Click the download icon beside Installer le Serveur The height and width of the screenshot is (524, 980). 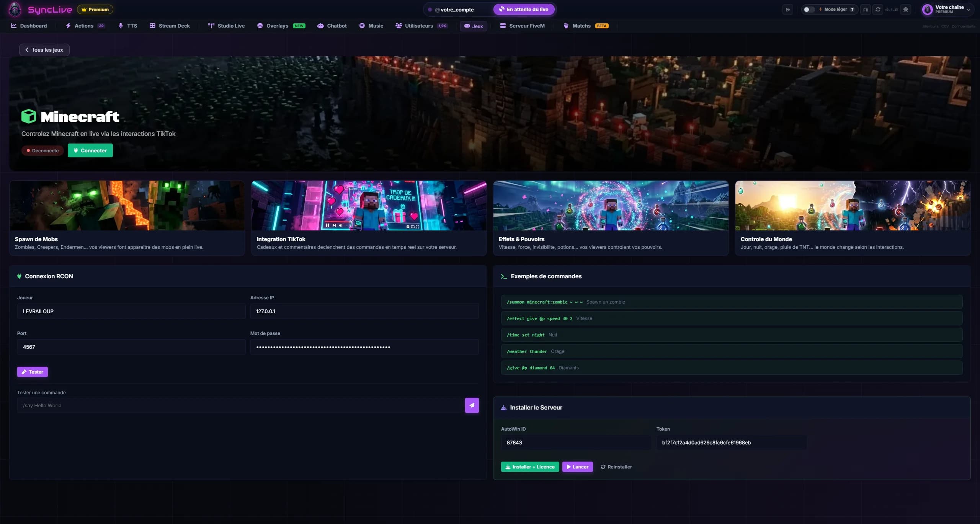click(x=504, y=408)
